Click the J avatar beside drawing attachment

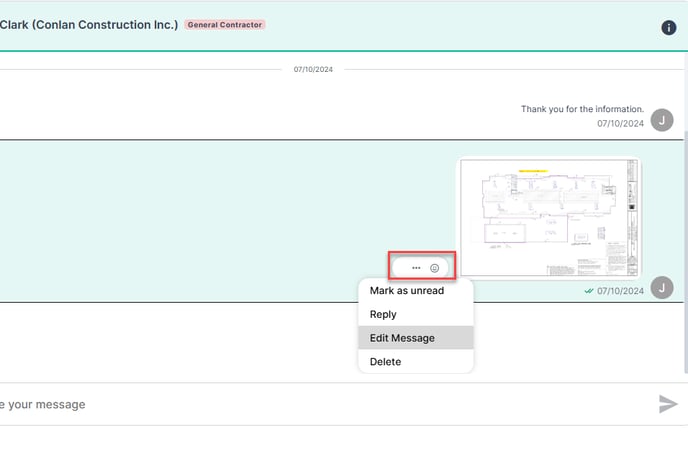(661, 288)
